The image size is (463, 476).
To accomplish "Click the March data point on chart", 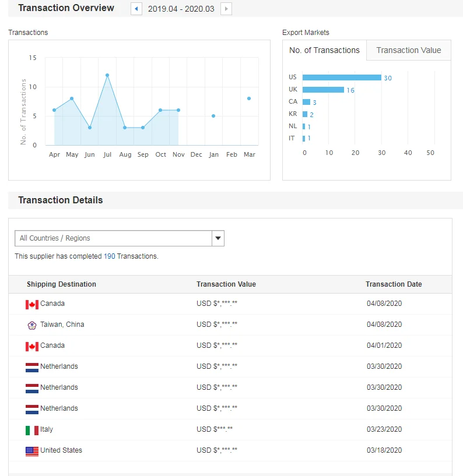I will point(249,98).
